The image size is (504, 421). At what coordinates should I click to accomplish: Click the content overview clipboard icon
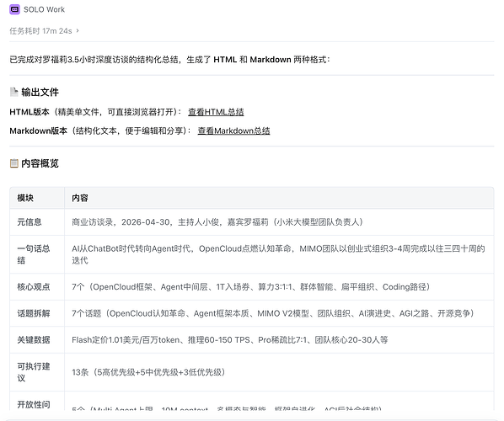13,163
